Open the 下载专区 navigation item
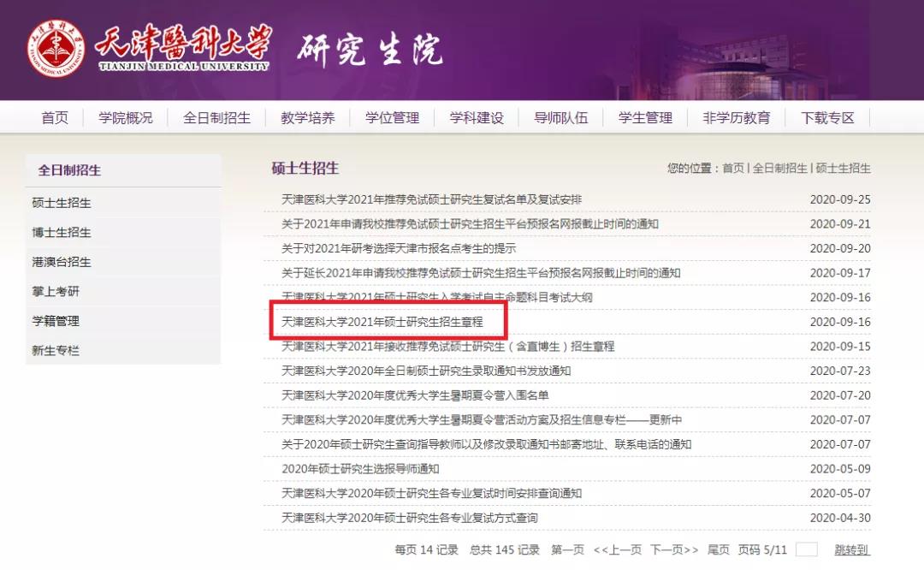924x570 pixels. click(827, 118)
